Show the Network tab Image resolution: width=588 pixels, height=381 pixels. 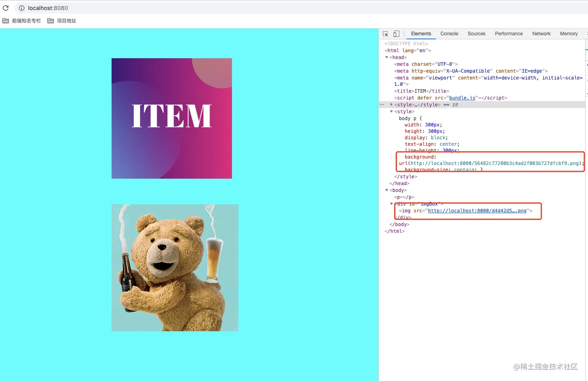tap(541, 34)
